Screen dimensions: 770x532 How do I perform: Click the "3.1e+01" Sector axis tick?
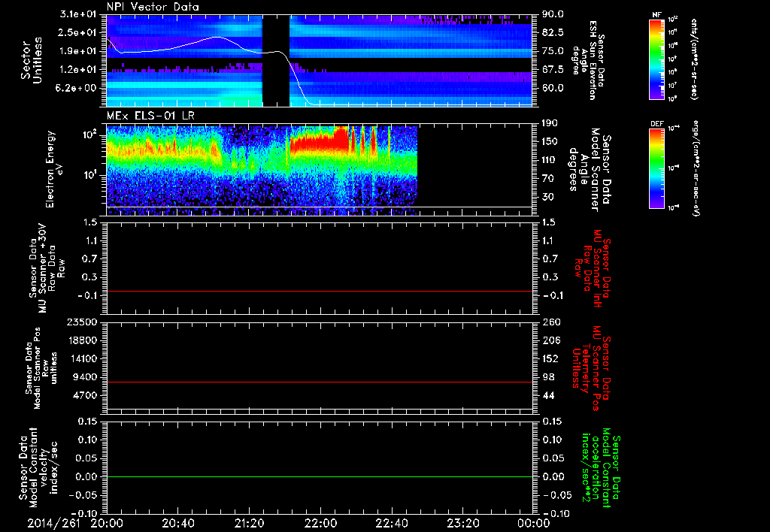pos(78,15)
